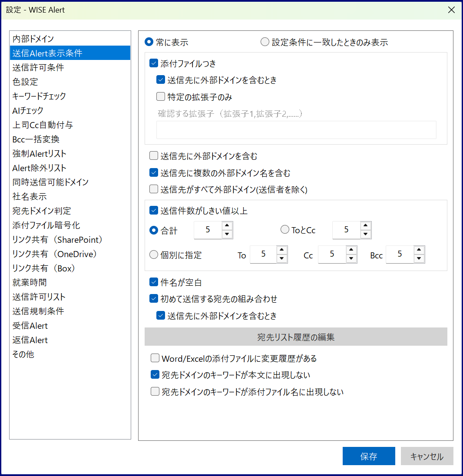
Task: Select 宛先ドメイン判定 in sidebar
Action: coord(70,211)
